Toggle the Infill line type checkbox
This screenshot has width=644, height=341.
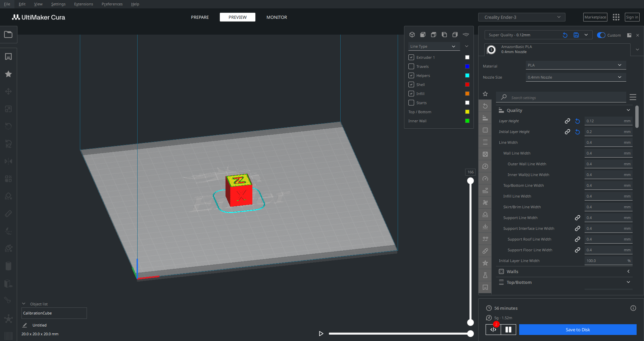[411, 93]
